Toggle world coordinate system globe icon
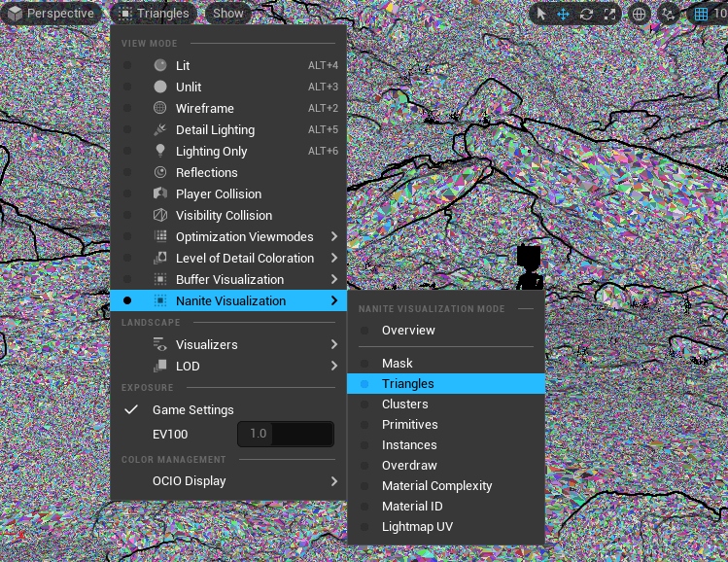728x562 pixels. coord(639,14)
